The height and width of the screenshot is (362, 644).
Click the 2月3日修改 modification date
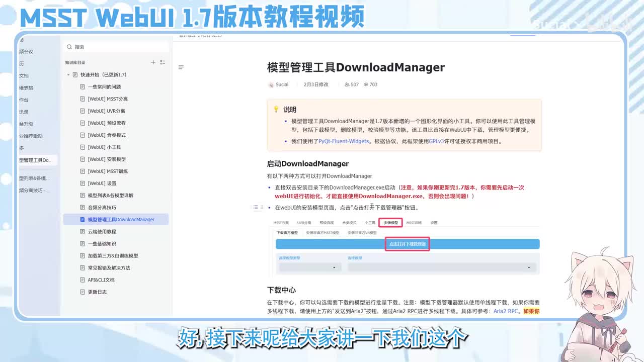click(x=316, y=84)
